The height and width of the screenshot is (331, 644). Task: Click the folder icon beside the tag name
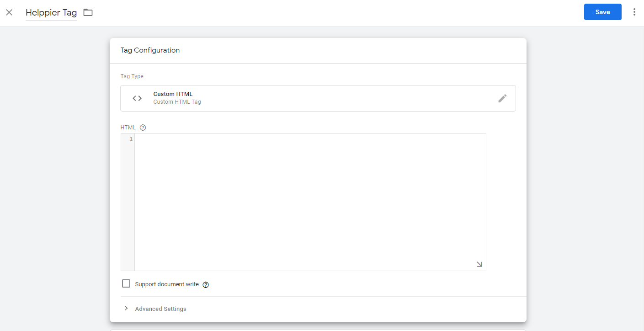pos(88,12)
